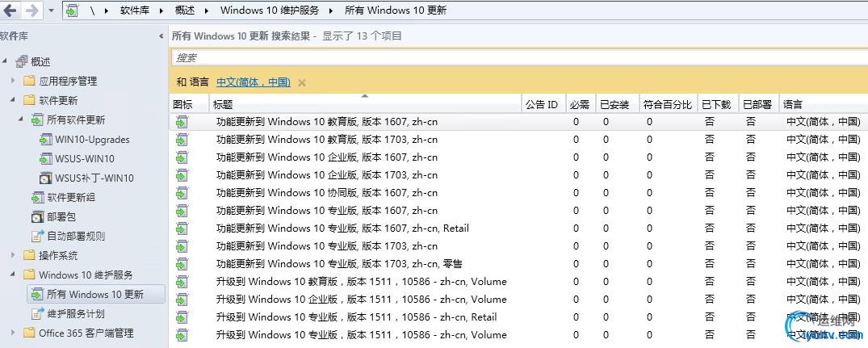This screenshot has width=868, height=348.
Task: Open Windows 10 维护服务 breadcrumb segment
Action: point(270,10)
